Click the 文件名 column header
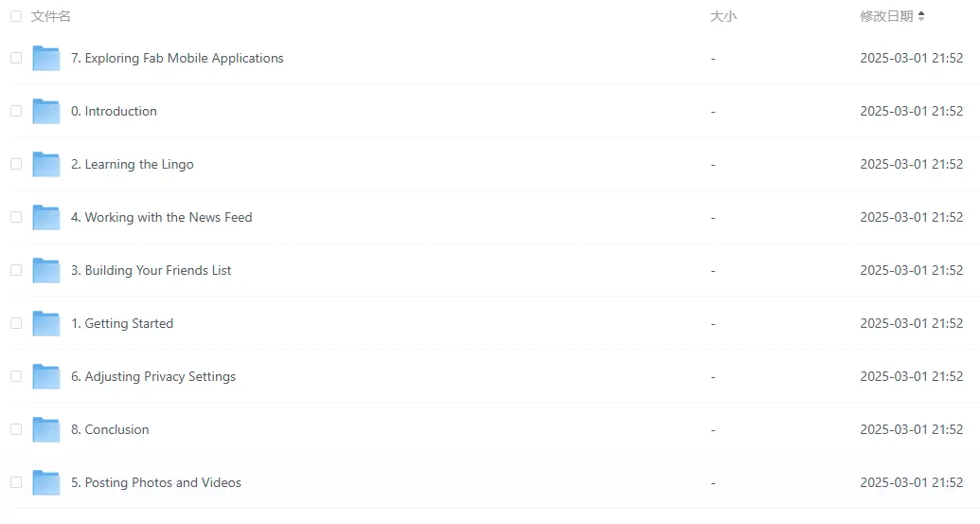980x524 pixels. pos(50,16)
